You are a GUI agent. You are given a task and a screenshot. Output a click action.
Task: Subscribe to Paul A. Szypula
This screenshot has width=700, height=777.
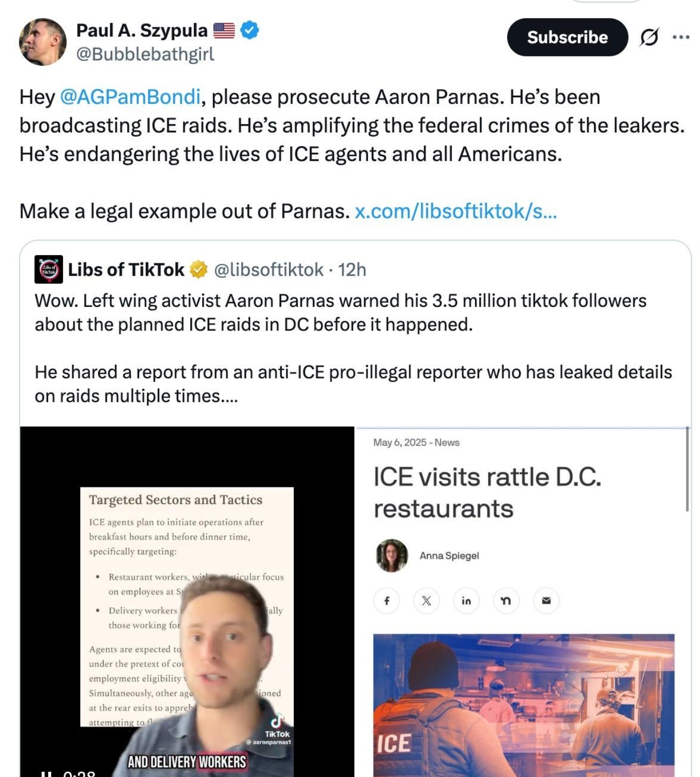[x=567, y=37]
